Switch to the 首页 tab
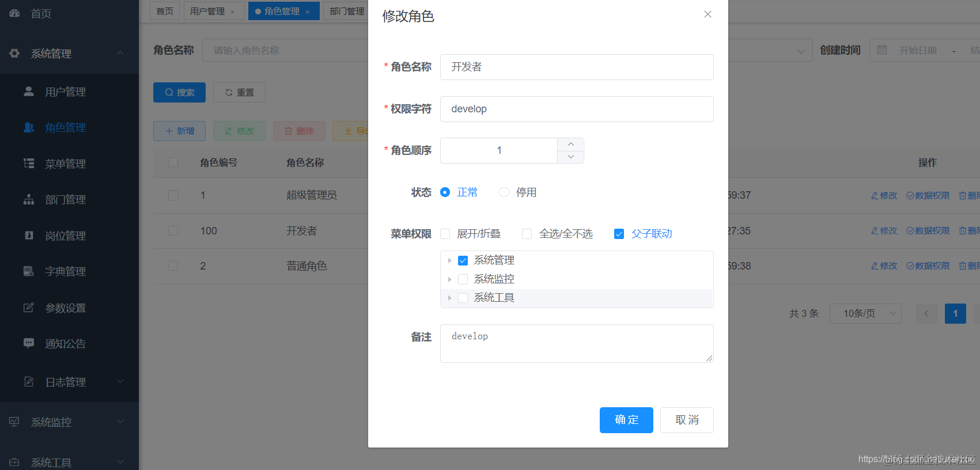 pos(165,11)
